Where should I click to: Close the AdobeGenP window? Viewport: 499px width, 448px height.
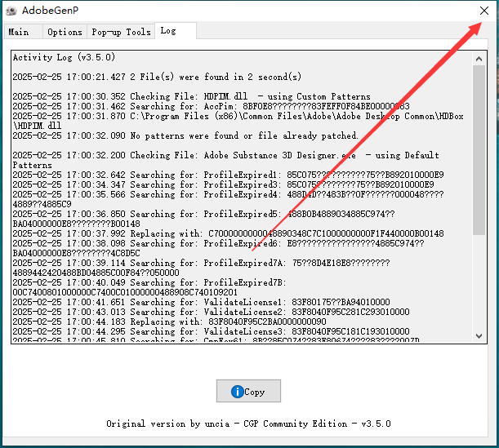(484, 11)
